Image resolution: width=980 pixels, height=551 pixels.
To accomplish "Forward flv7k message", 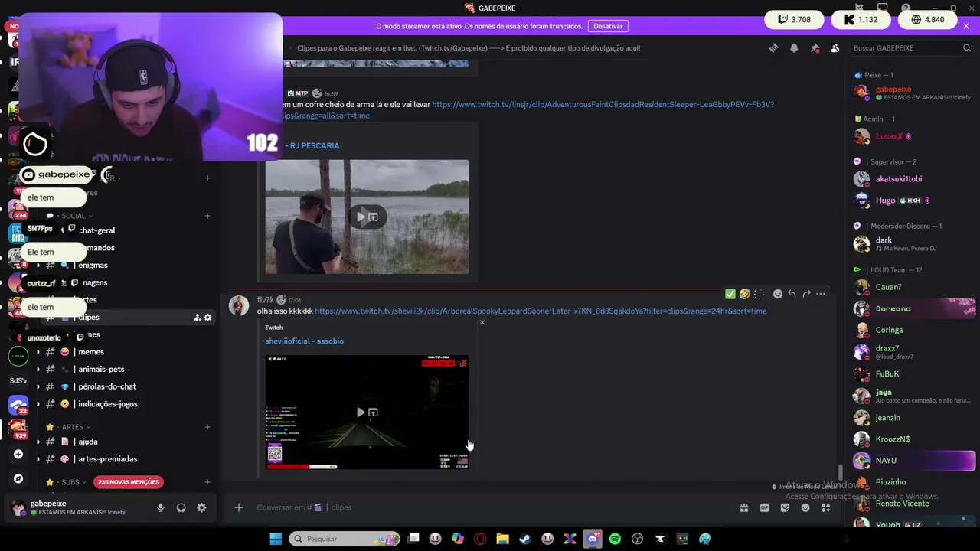I will tap(806, 294).
